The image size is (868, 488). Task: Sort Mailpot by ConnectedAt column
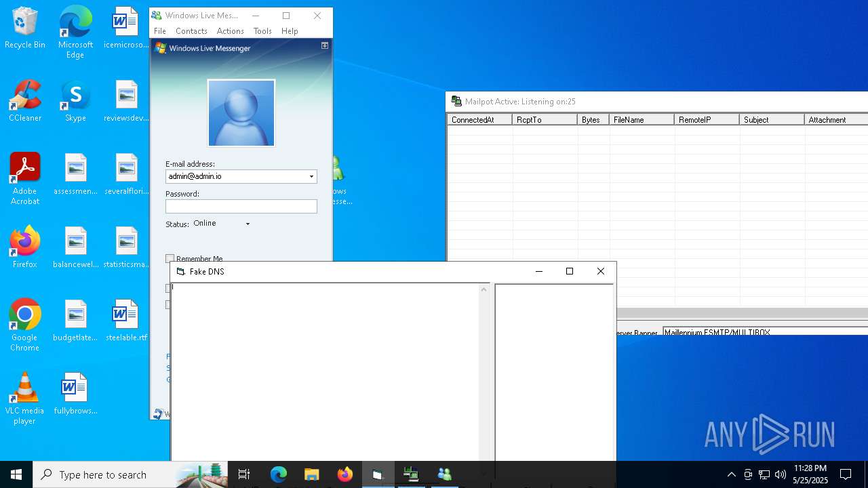480,119
